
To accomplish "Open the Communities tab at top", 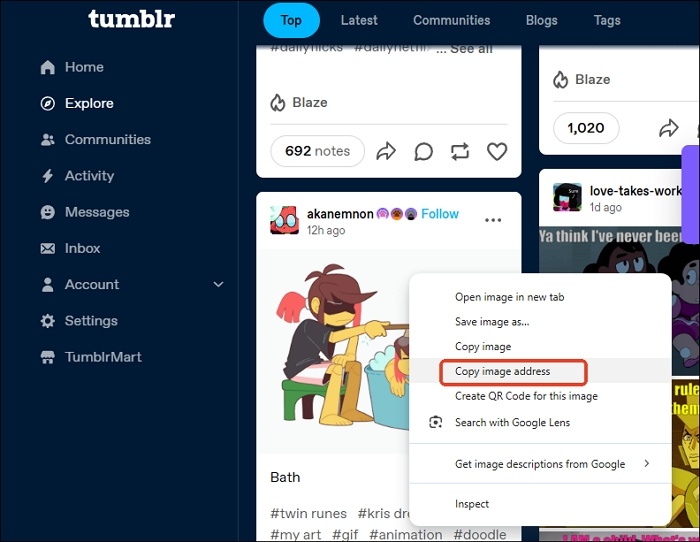I will 452,20.
